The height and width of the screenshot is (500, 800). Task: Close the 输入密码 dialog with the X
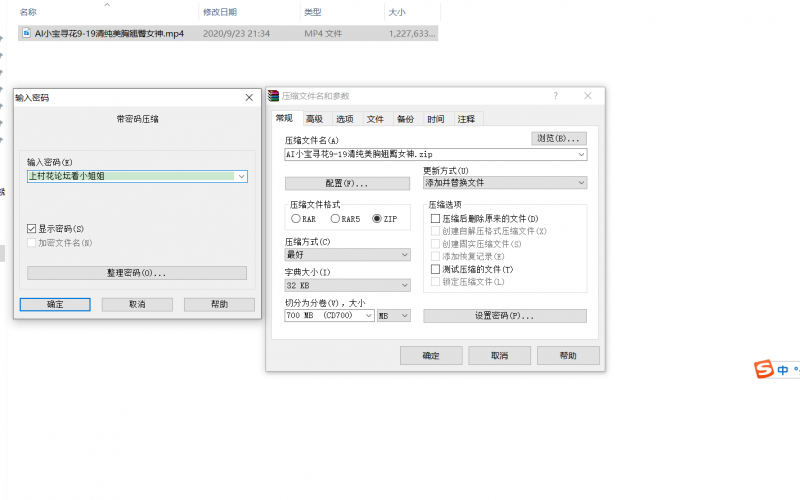click(x=249, y=98)
